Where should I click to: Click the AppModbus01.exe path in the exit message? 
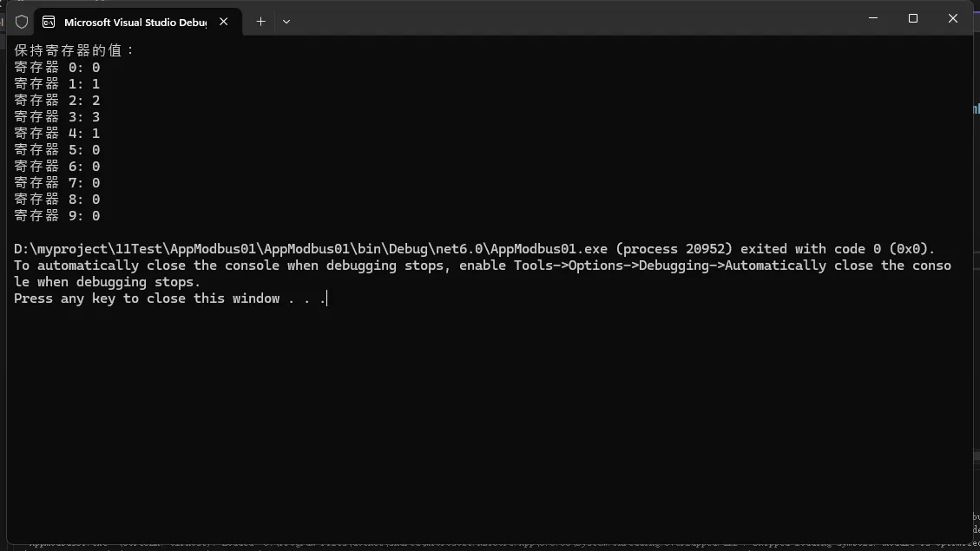(311, 249)
